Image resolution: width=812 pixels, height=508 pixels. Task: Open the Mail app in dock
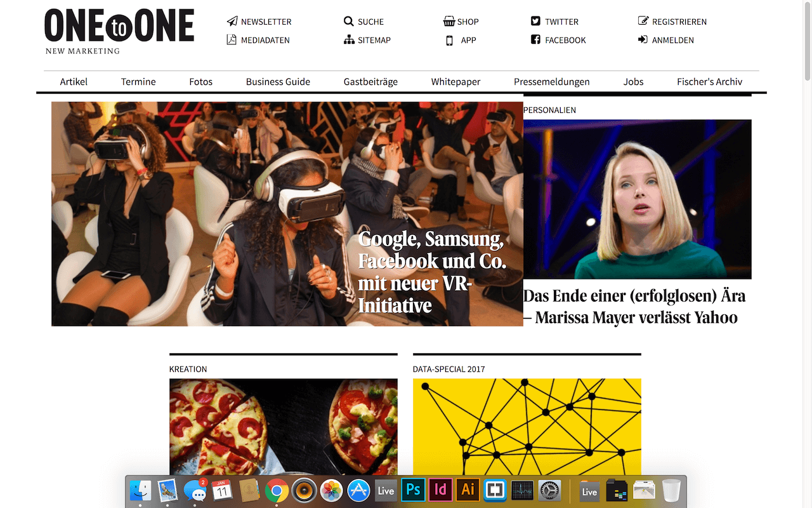coord(167,490)
